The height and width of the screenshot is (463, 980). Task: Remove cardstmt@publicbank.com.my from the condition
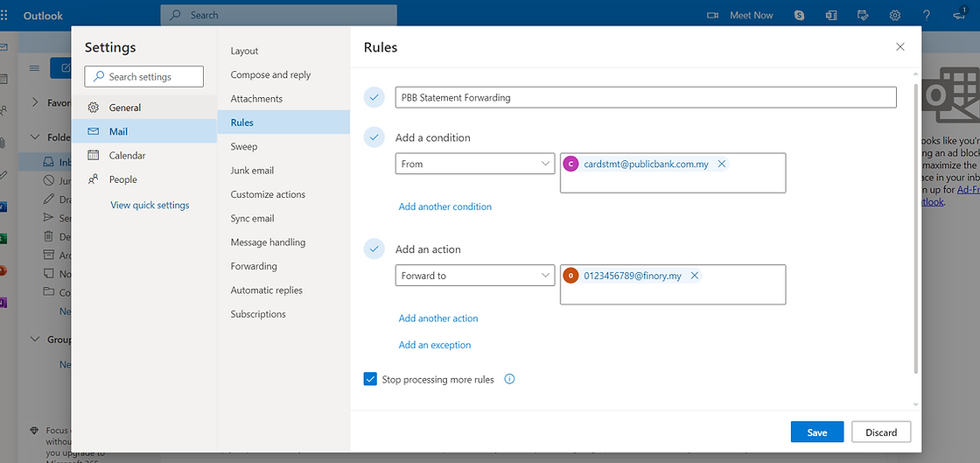coord(721,164)
